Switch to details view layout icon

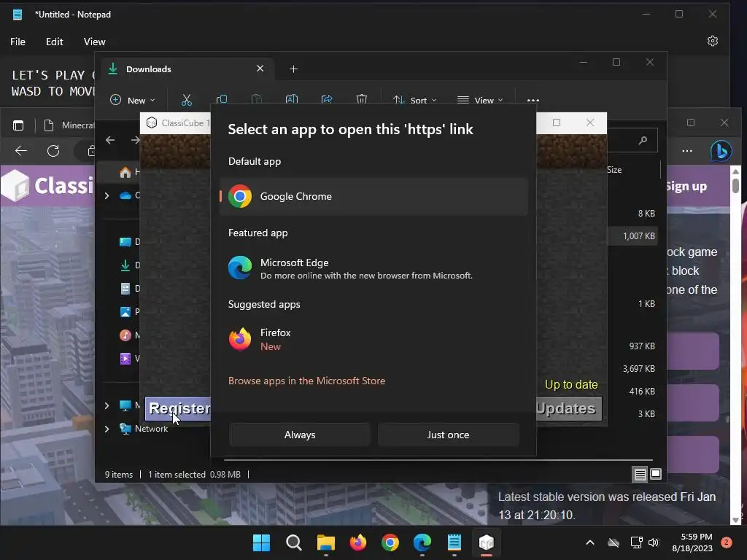click(640, 474)
